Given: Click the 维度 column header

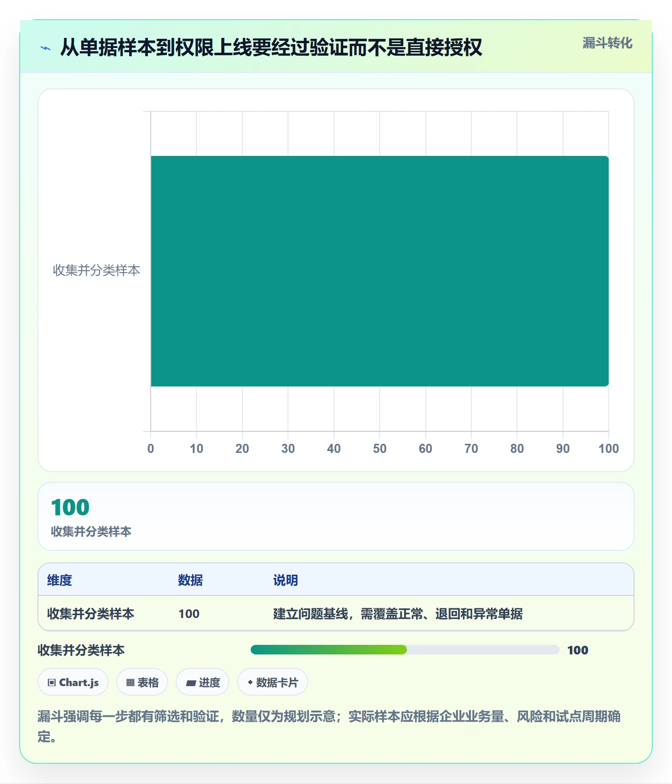Looking at the screenshot, I should point(60,580).
